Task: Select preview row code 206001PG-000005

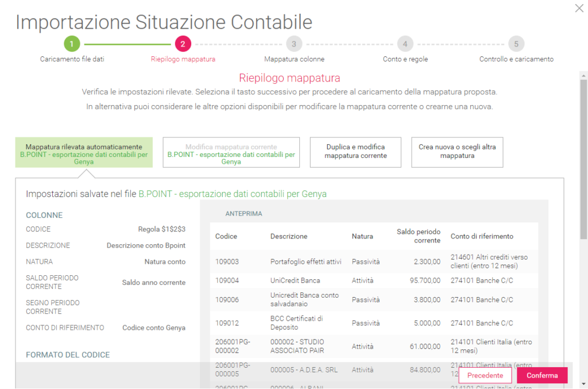Action: [233, 369]
